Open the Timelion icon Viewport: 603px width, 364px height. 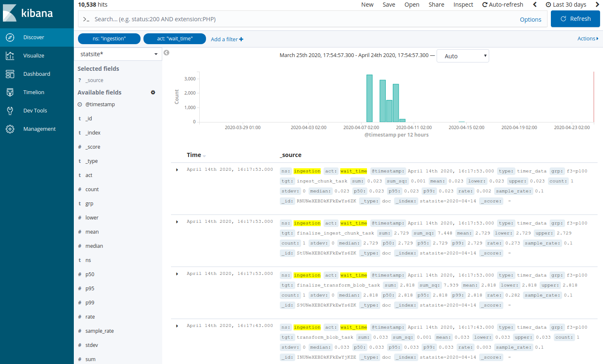tap(10, 92)
